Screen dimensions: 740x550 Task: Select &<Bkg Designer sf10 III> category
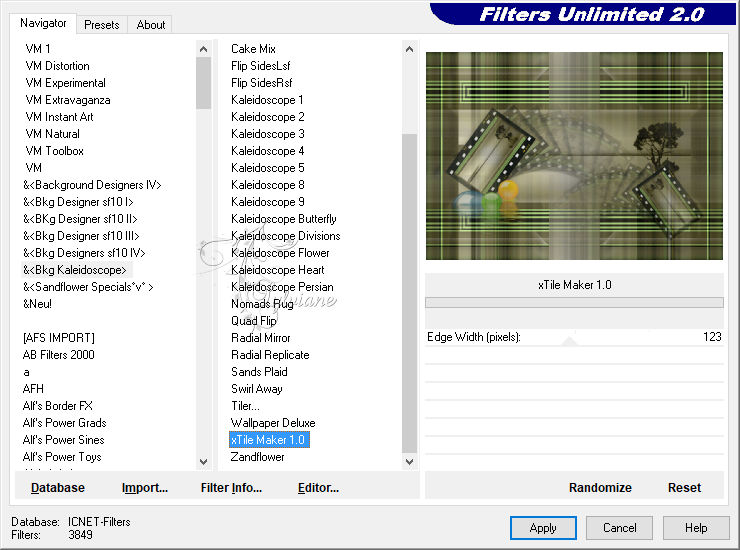81,236
